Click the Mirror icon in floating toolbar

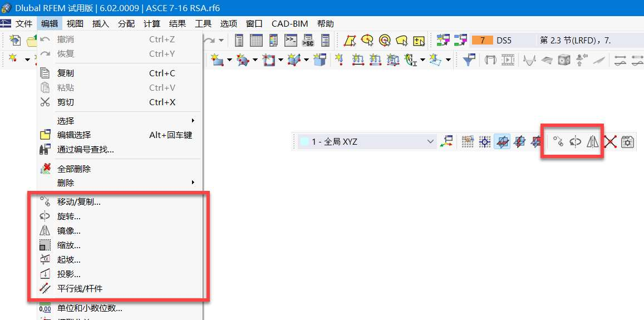pyautogui.click(x=592, y=142)
